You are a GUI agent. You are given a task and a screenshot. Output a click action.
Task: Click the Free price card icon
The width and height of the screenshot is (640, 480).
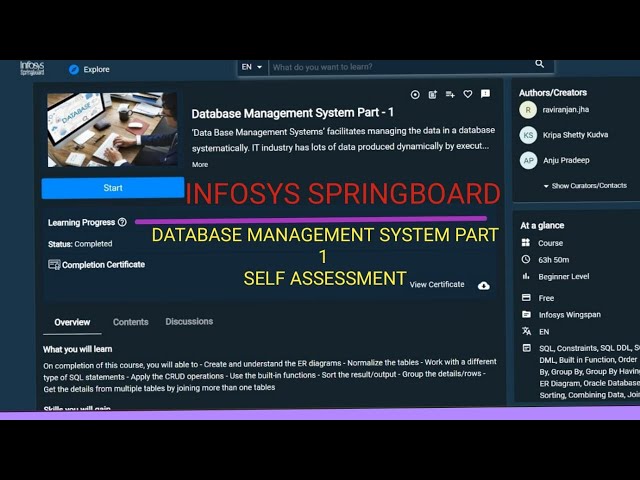tap(526, 298)
